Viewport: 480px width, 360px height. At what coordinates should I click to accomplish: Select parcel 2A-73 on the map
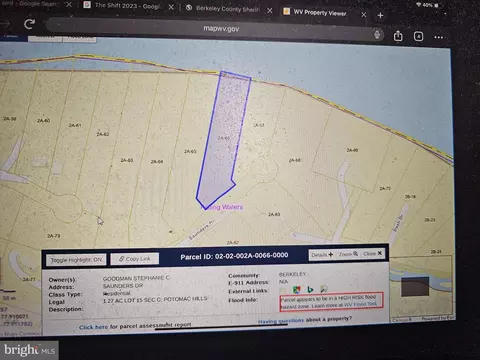tap(53, 236)
